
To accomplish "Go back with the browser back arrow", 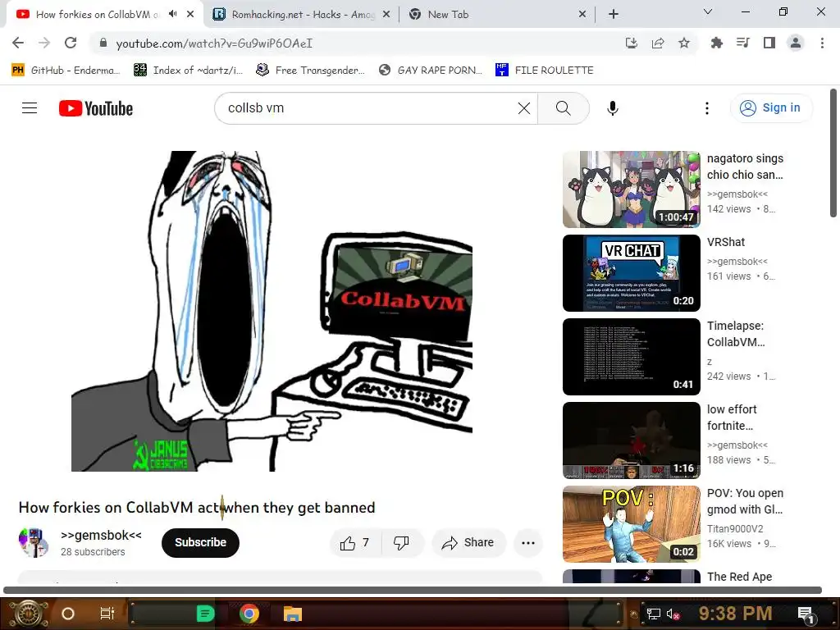I will [18, 43].
